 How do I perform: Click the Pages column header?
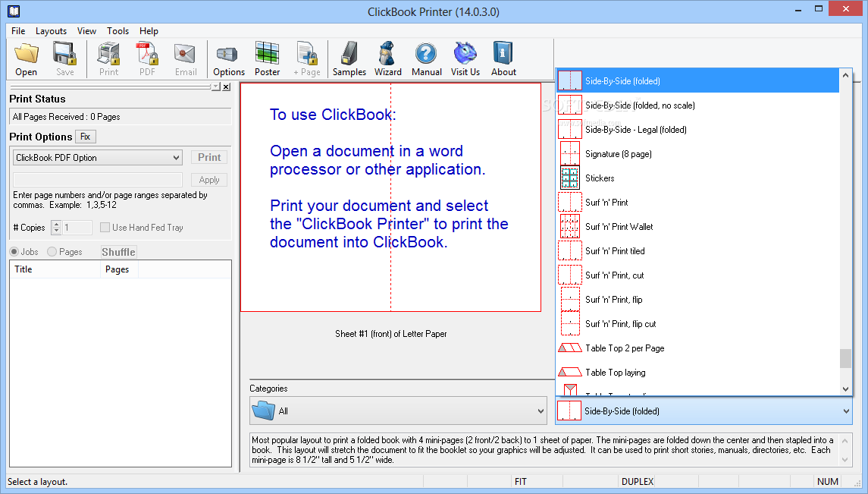click(x=119, y=269)
